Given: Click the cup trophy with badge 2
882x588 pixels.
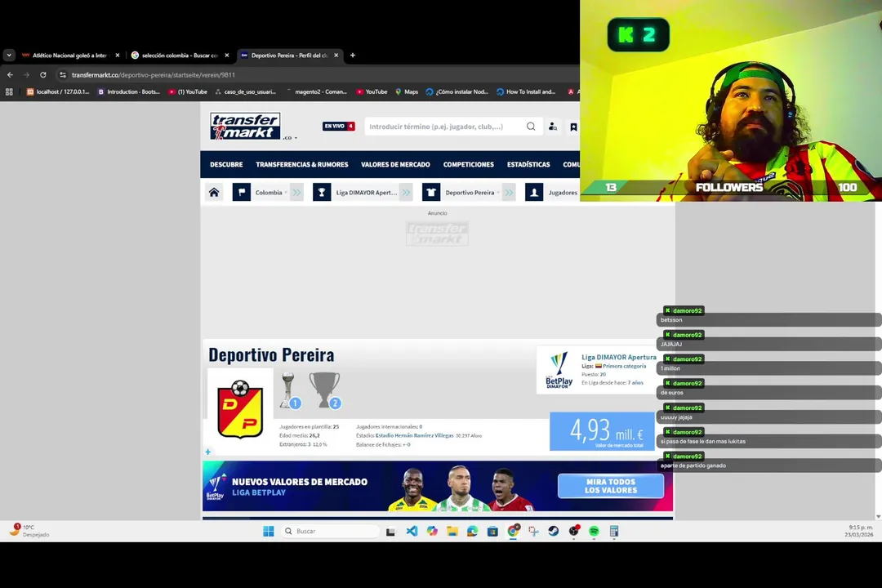Looking at the screenshot, I should [x=325, y=390].
